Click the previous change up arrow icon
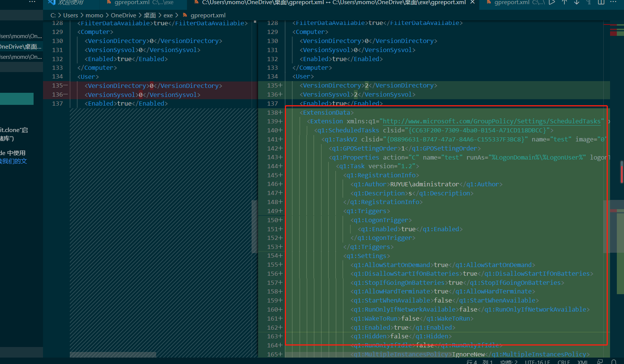This screenshot has width=624, height=364. 564,2
